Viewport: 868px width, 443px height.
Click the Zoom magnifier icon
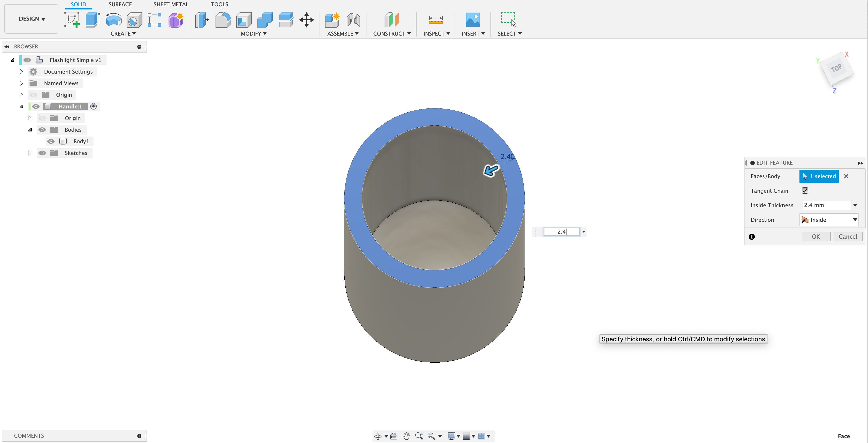pyautogui.click(x=419, y=436)
